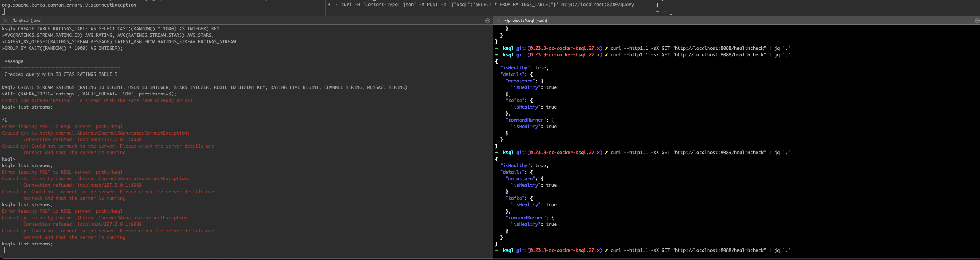Image resolution: width=980 pixels, height=260 pixels.
Task: Select the ~/projects/ksql (-zsh) pane title
Action: point(526,21)
